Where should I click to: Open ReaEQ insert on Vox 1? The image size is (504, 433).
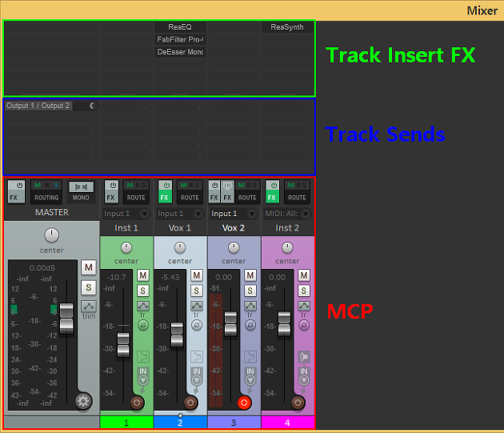pos(180,27)
